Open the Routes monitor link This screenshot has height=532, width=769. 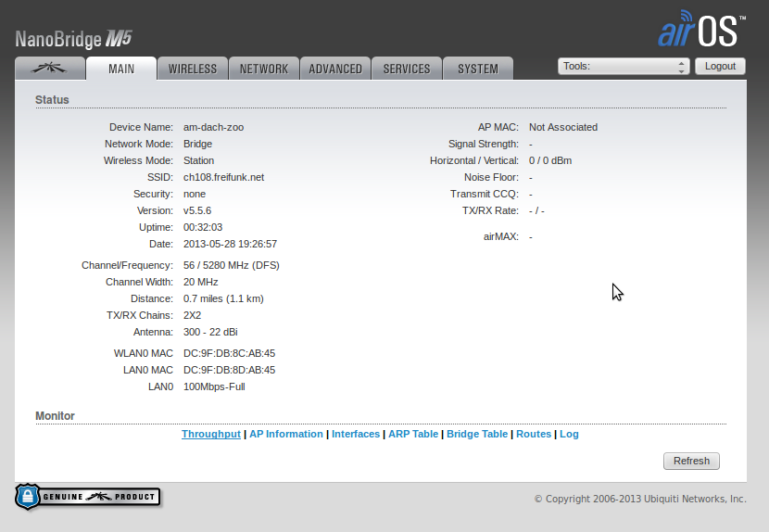click(534, 434)
